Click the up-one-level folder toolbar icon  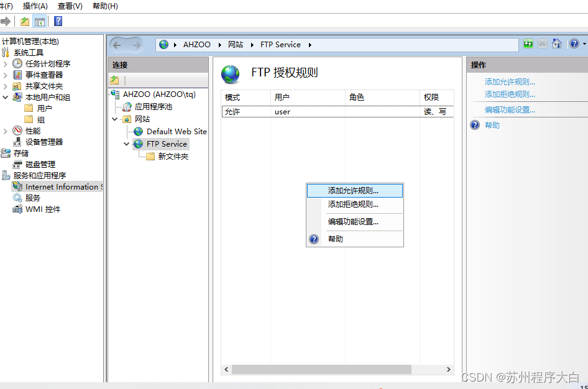pos(25,21)
